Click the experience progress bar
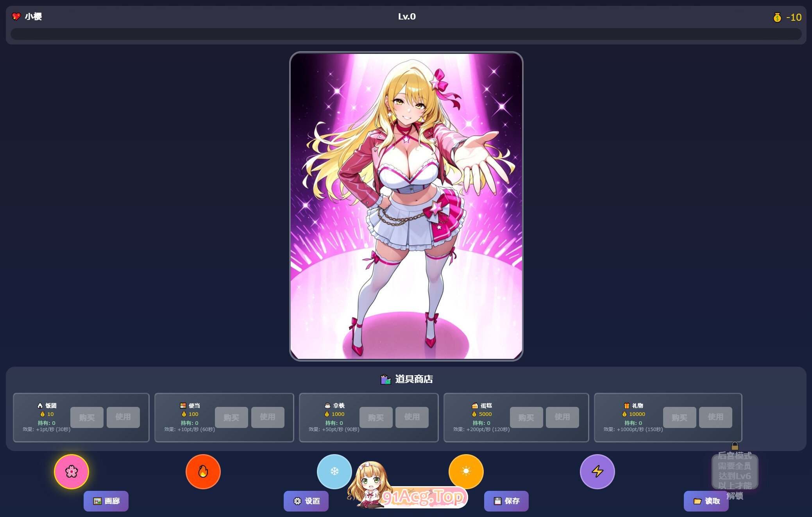This screenshot has width=812, height=517. point(406,34)
